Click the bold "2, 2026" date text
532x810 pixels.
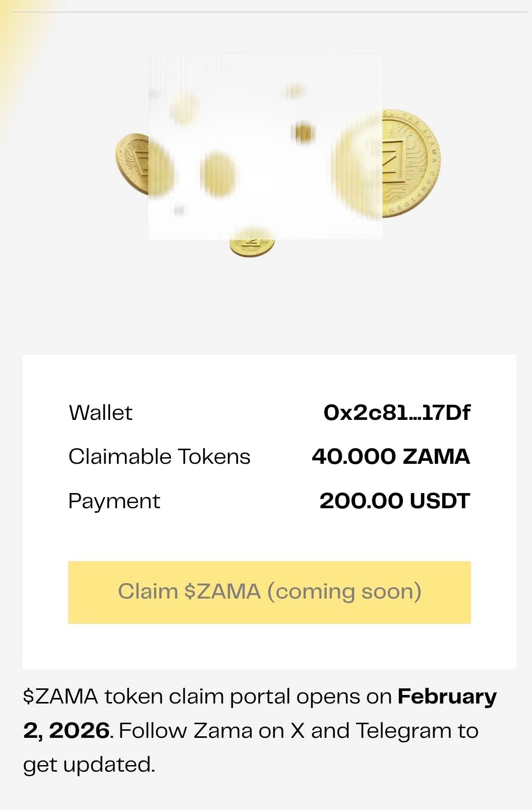click(66, 730)
